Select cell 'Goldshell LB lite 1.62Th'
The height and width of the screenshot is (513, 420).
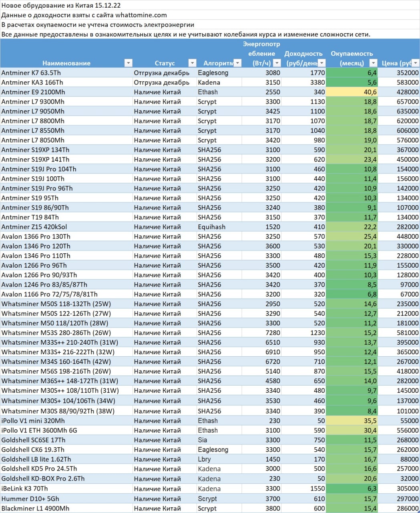66,459
